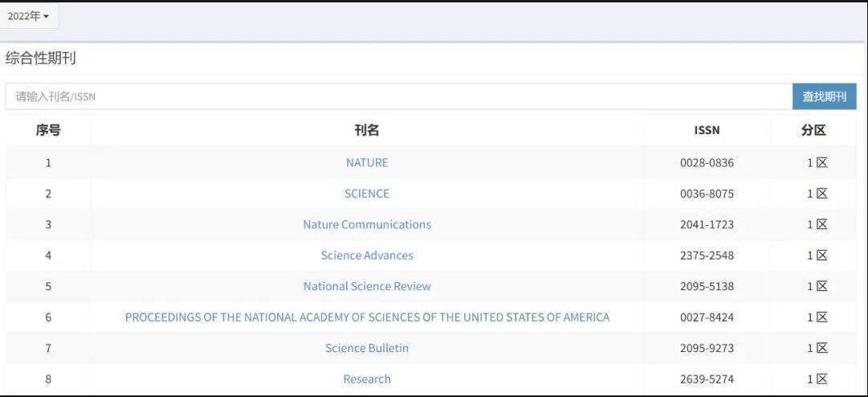Click ISSN 0028-0836 in the NATURE row

click(707, 162)
